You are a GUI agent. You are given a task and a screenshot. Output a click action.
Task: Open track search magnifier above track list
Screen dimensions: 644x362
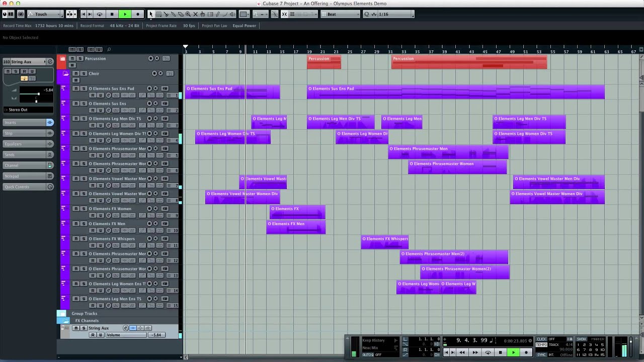click(x=109, y=49)
